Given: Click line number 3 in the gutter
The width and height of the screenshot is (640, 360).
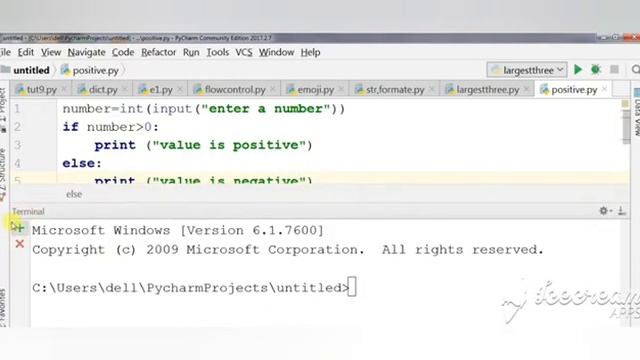Looking at the screenshot, I should pyautogui.click(x=18, y=145).
